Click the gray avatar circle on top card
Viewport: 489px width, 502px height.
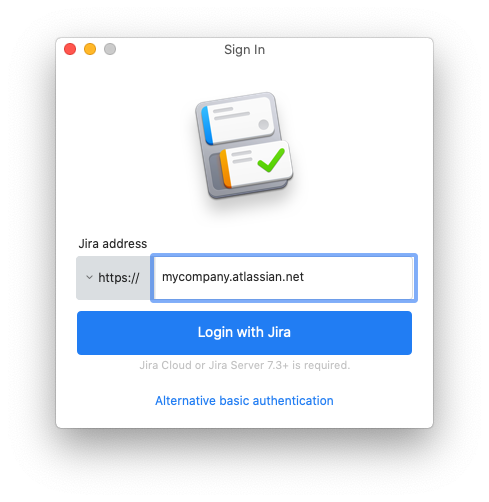pos(263,125)
